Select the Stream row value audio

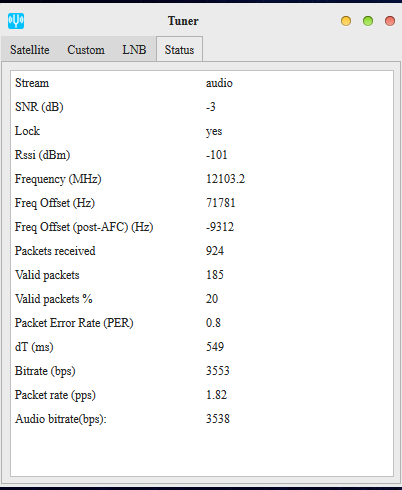tap(219, 83)
